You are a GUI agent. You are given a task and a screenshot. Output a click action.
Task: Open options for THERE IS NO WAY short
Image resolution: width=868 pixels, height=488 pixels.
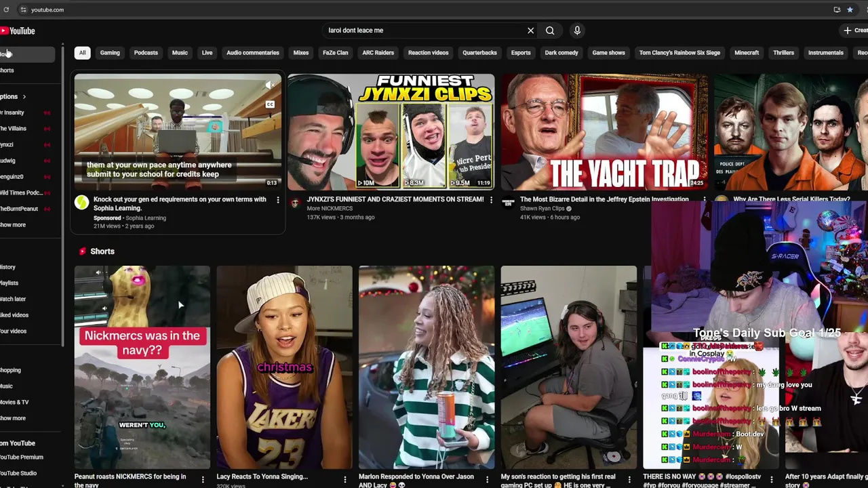click(x=771, y=480)
